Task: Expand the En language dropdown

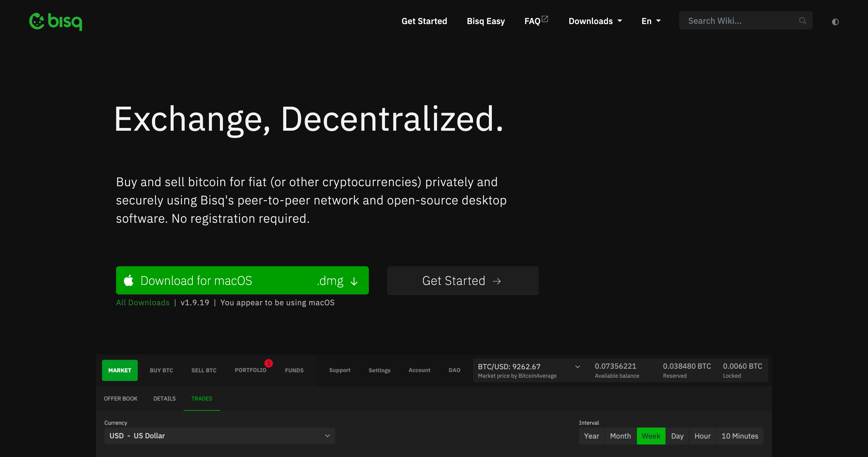Action: tap(651, 21)
